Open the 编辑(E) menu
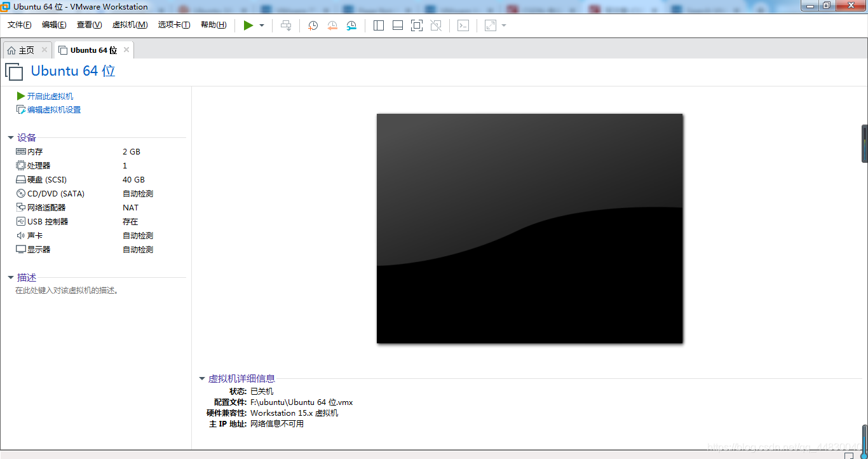 pyautogui.click(x=54, y=25)
